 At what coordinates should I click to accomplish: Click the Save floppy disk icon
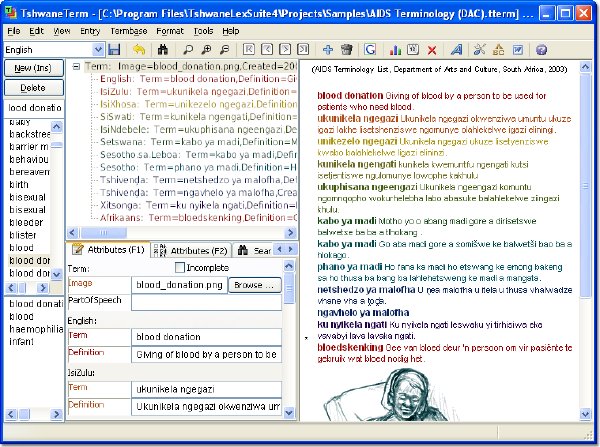pos(114,50)
